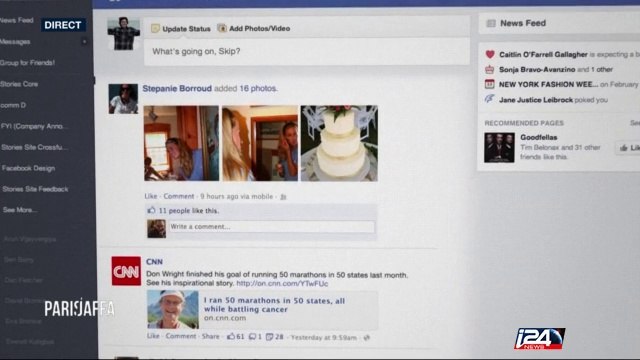Image resolution: width=640 pixels, height=360 pixels.
Task: Open the CNN page name link
Action: [154, 262]
